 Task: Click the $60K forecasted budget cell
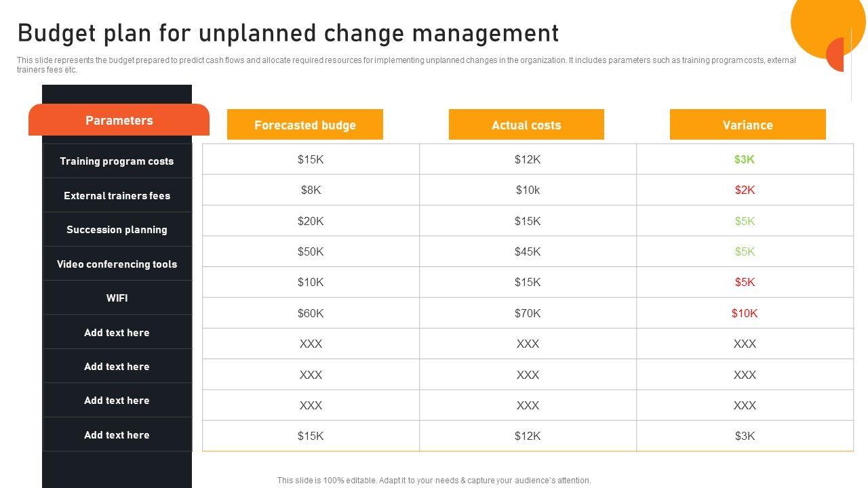coord(311,313)
